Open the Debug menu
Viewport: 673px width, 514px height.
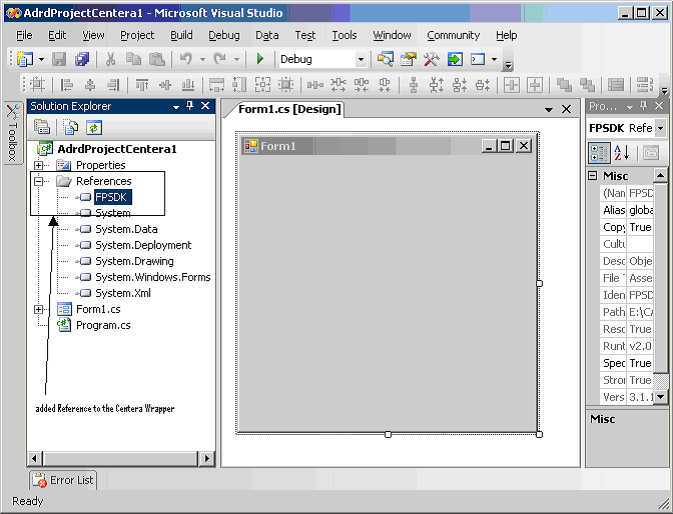(224, 35)
